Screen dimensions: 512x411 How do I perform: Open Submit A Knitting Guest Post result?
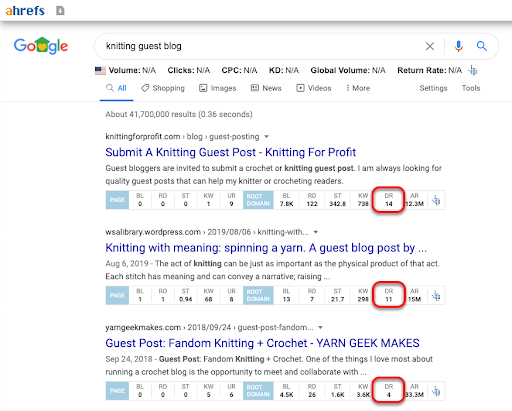pyautogui.click(x=231, y=152)
